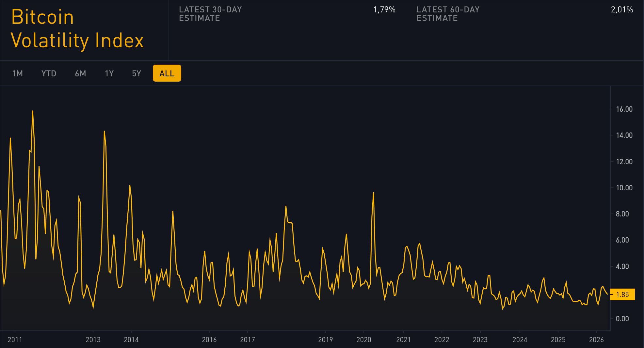Viewport: 644px width, 348px height.
Task: Click the volatility spike peak near 2013
Action: tap(104, 131)
